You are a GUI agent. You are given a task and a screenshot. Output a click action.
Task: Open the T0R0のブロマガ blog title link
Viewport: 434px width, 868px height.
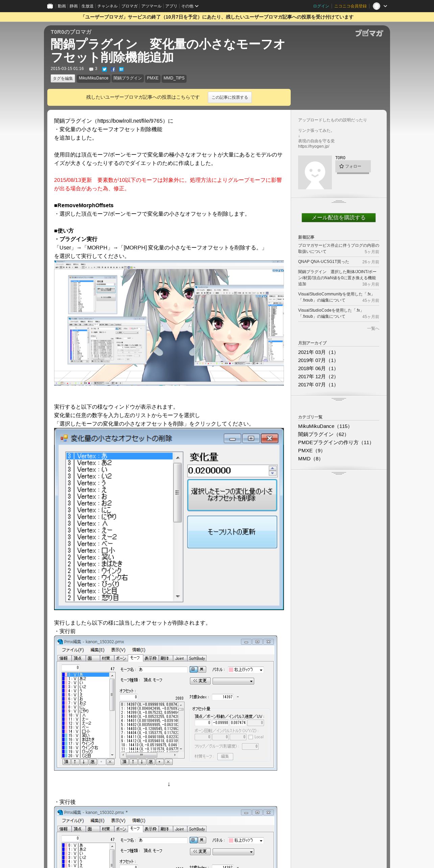click(71, 32)
